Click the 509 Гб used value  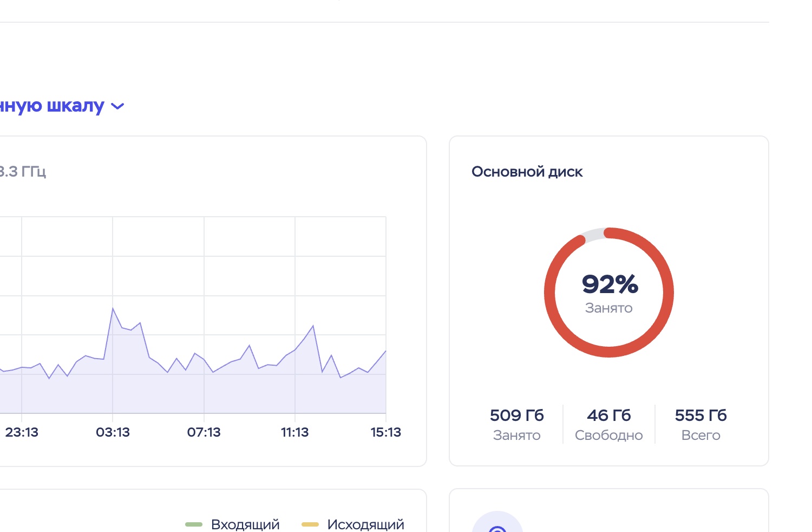pyautogui.click(x=517, y=416)
